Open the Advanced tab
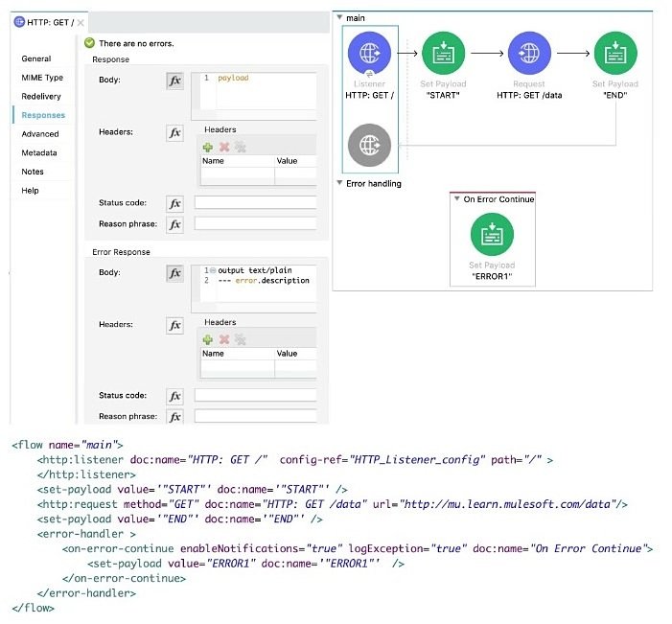 (x=40, y=134)
